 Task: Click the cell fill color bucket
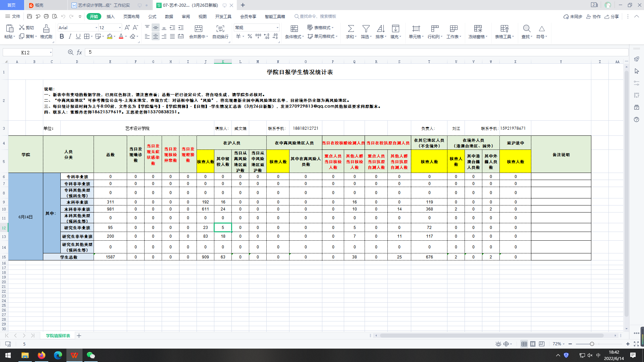(110, 37)
